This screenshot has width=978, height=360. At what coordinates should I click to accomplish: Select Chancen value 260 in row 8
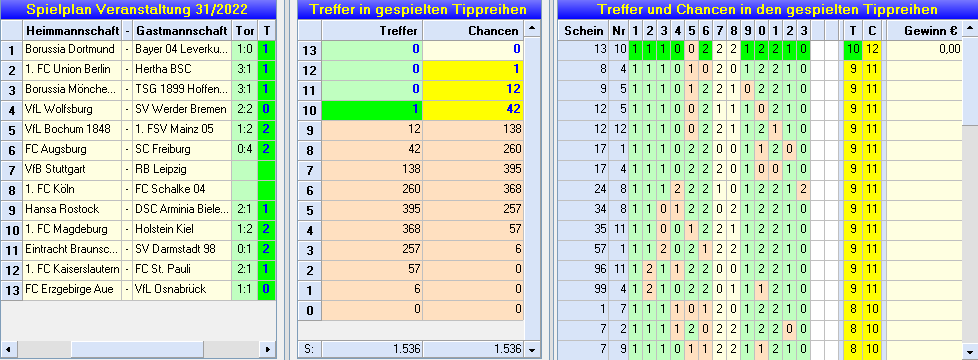click(473, 150)
